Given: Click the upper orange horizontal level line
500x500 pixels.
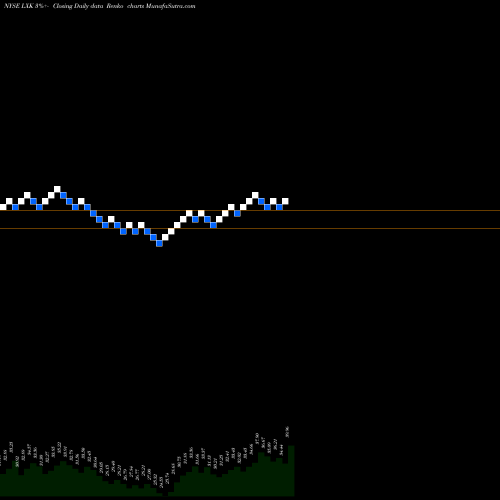Looking at the screenshot, I should coord(250,210).
